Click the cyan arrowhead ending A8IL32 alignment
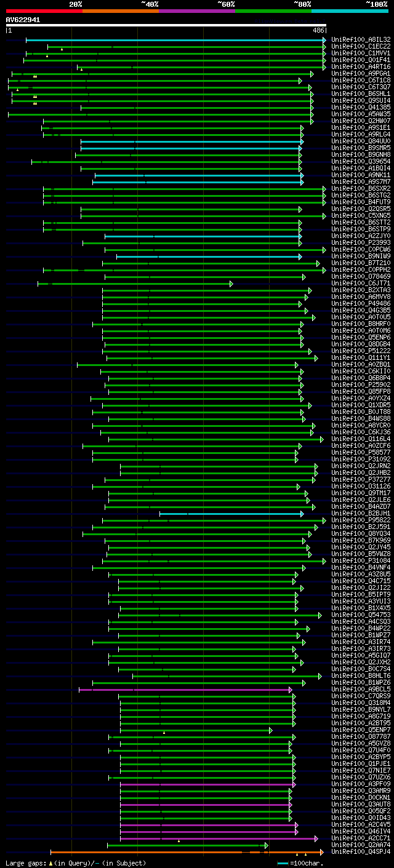The width and height of the screenshot is (394, 868). 324,40
